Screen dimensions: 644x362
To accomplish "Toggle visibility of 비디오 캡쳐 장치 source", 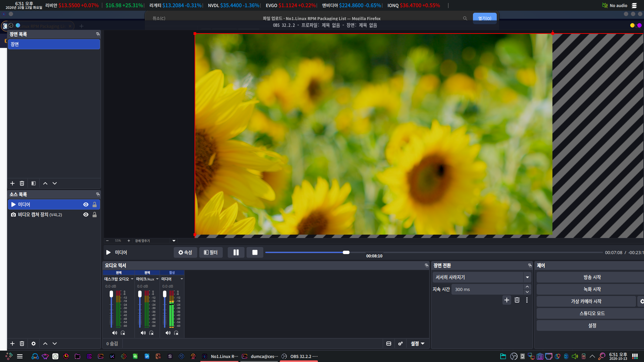I will [86, 215].
